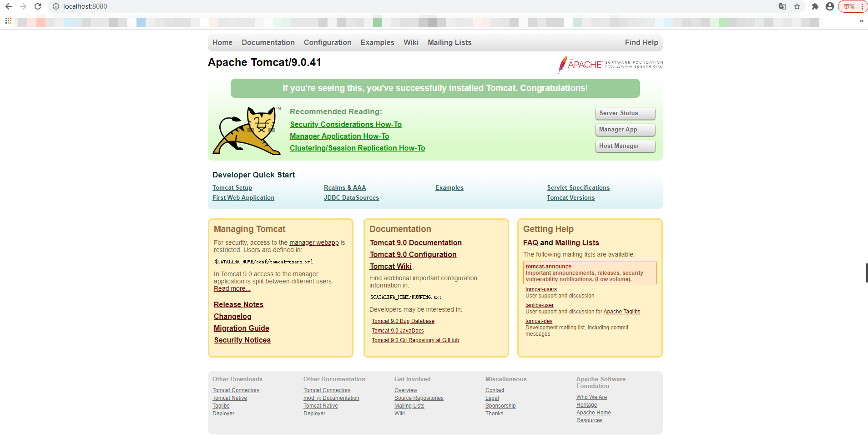Open the Home nav item
This screenshot has height=439, width=868.
click(x=222, y=42)
